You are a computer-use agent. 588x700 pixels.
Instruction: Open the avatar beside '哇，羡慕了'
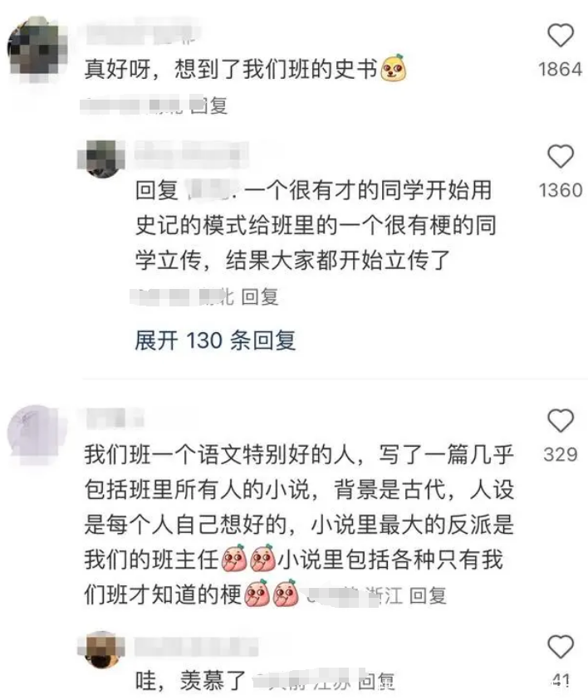(103, 649)
